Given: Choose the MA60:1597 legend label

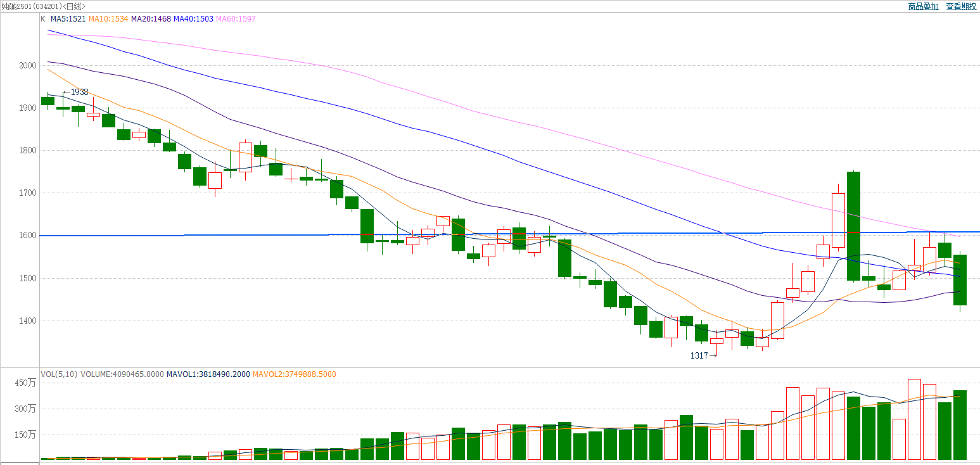Looking at the screenshot, I should (x=236, y=19).
